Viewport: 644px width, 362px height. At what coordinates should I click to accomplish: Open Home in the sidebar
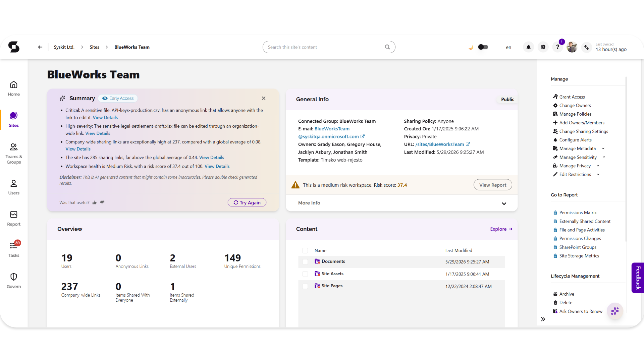(x=14, y=88)
